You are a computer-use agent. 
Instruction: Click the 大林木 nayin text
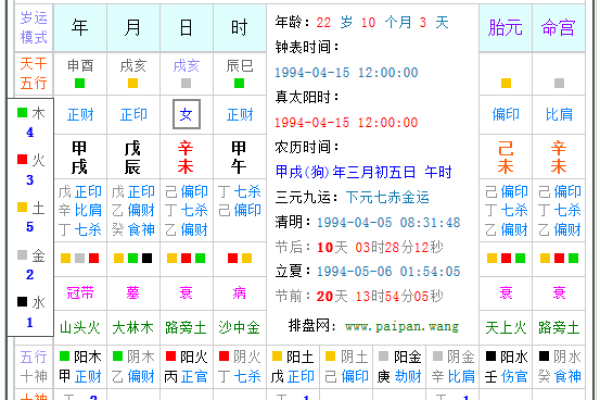133,328
